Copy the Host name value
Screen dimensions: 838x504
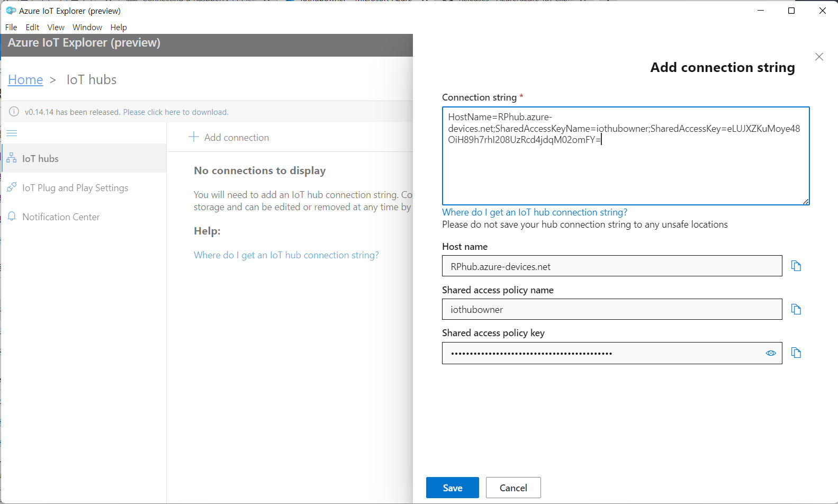tap(796, 266)
